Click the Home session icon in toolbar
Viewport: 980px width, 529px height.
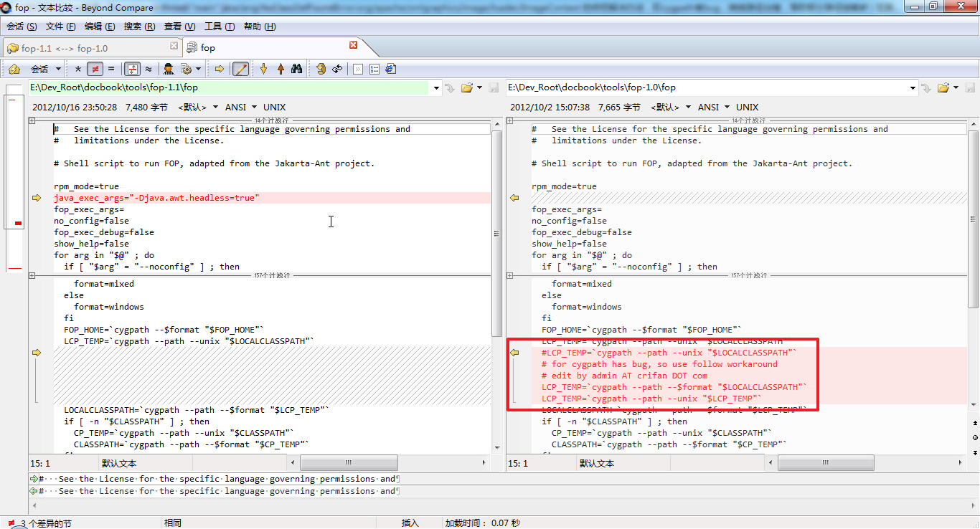[14, 70]
